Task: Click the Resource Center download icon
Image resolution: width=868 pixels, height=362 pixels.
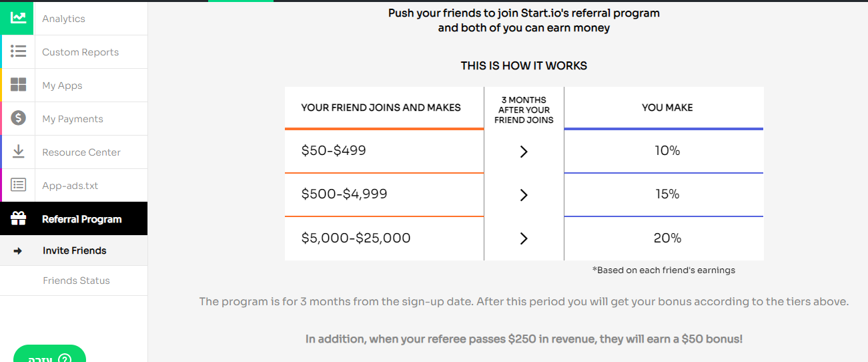Action: click(18, 152)
